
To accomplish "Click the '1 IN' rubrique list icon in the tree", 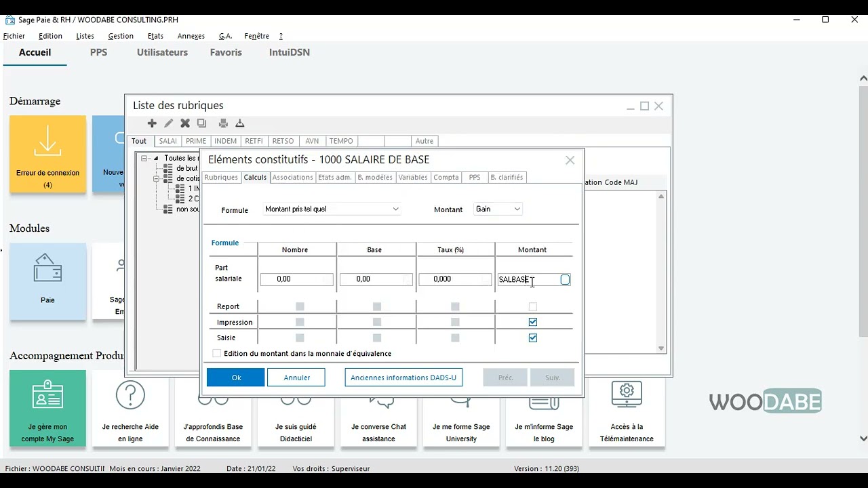I will (x=180, y=188).
